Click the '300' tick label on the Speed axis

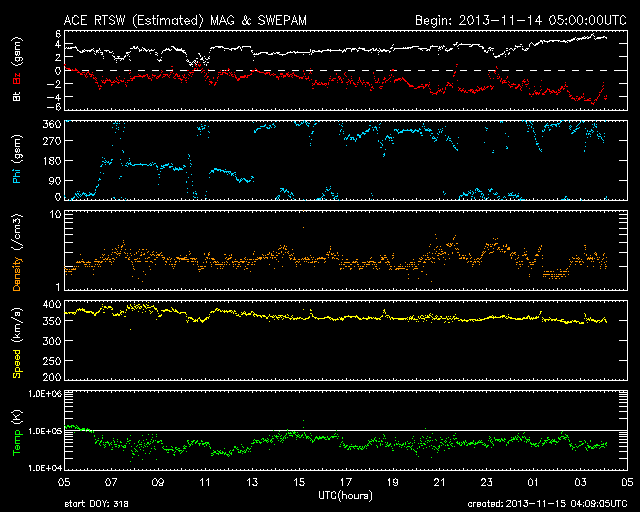tap(52, 341)
